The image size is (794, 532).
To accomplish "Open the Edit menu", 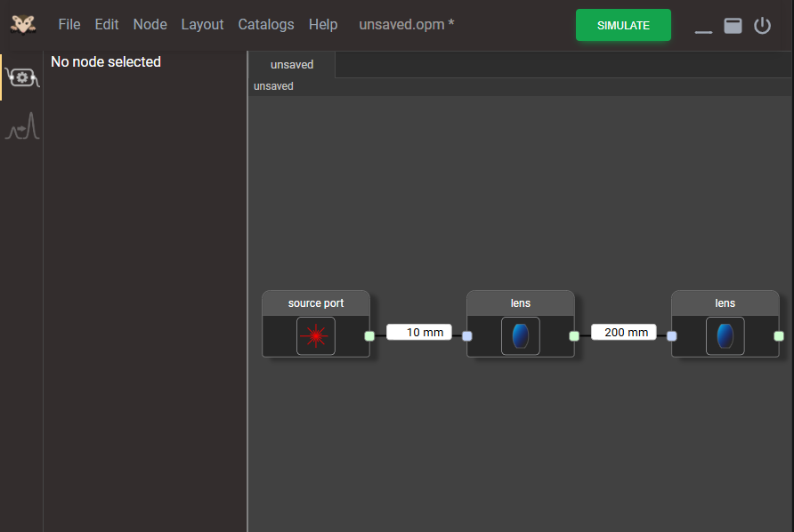I will [x=107, y=24].
